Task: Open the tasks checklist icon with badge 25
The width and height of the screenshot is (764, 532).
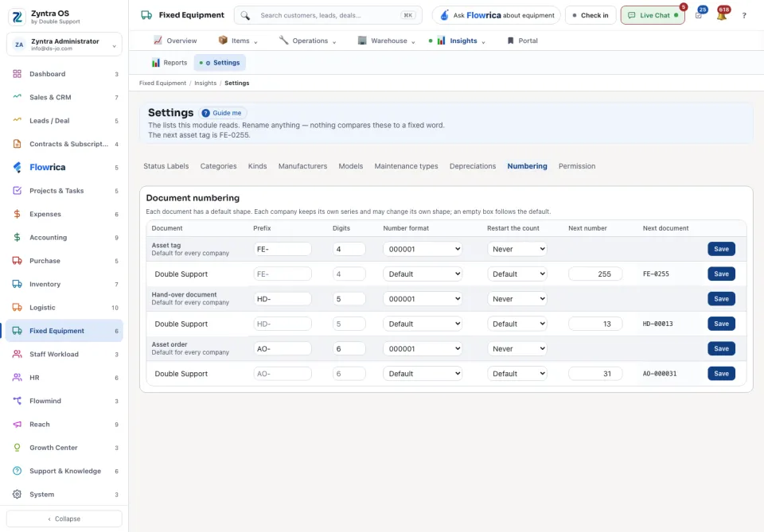Action: tap(699, 15)
